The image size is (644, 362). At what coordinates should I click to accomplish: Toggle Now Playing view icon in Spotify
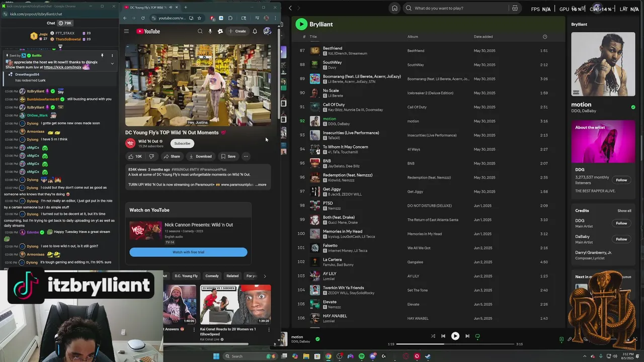(561, 339)
